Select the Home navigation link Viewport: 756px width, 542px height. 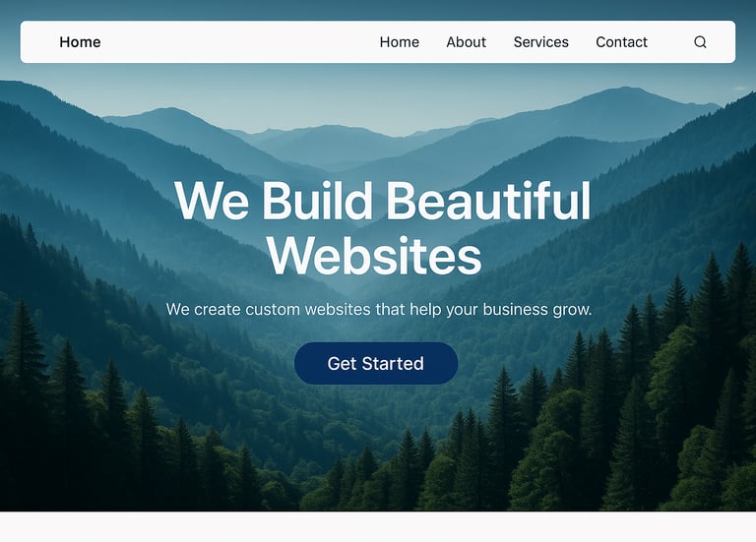click(x=400, y=42)
